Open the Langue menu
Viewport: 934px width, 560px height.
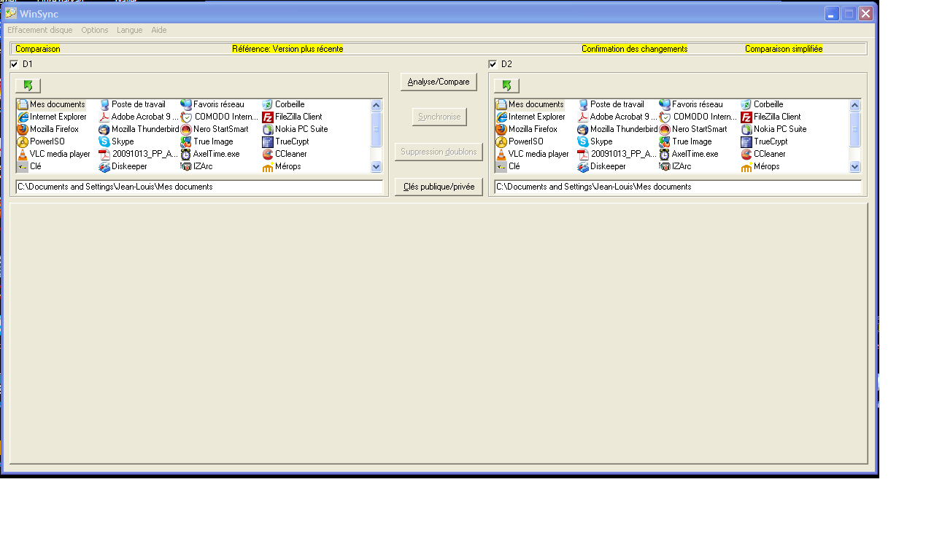(129, 30)
